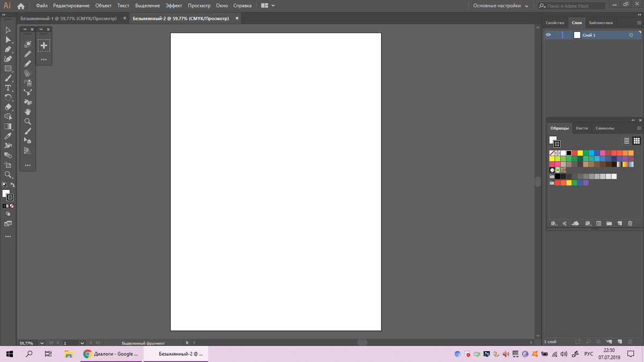This screenshot has height=362, width=644.
Task: Select the Artboard tool
Action: 8,165
